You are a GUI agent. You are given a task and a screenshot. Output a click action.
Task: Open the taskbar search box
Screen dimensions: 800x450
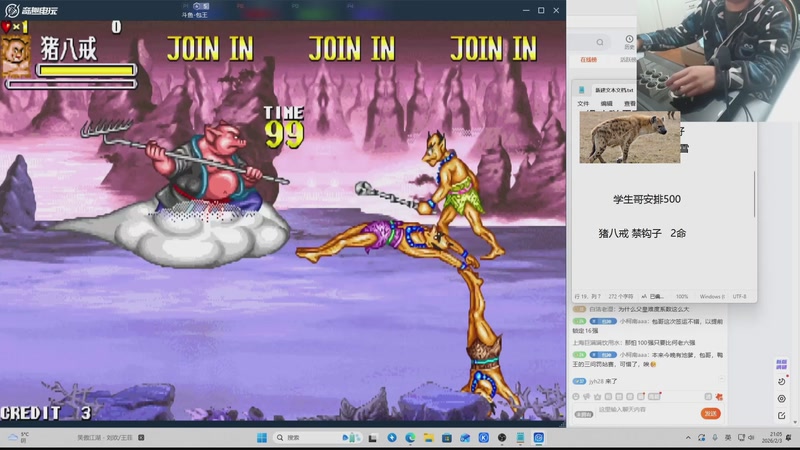pos(316,438)
